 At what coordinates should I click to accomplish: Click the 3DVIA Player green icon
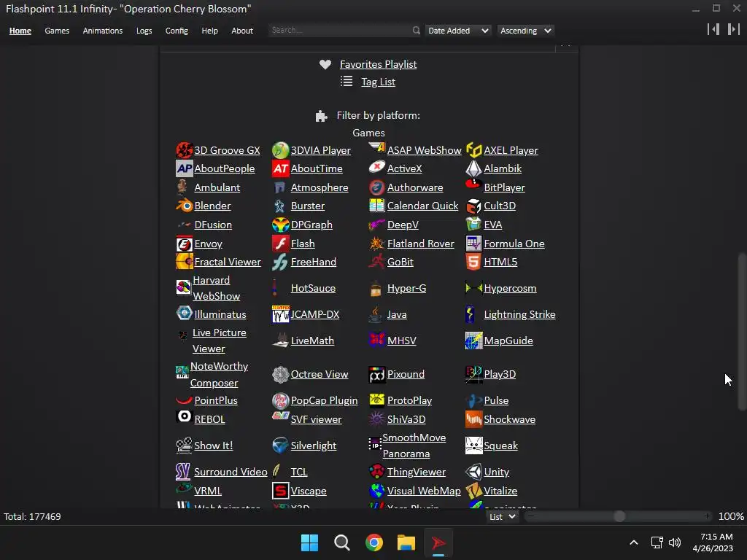pyautogui.click(x=280, y=150)
